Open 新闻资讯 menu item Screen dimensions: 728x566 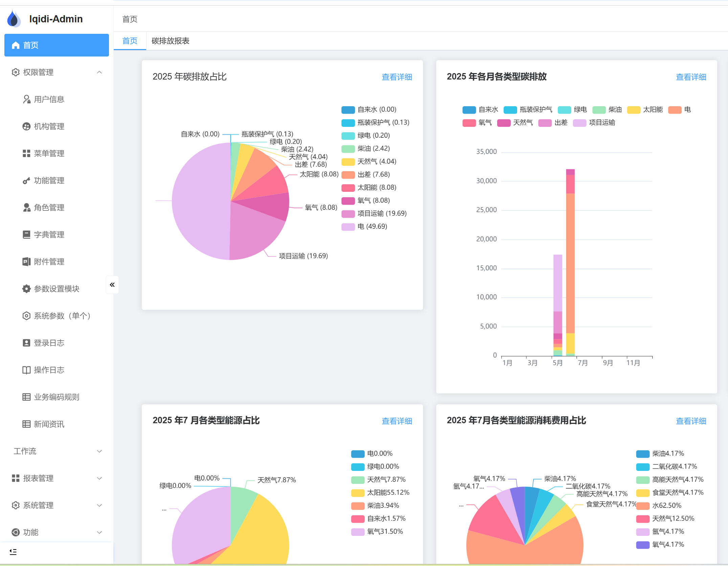tap(49, 424)
